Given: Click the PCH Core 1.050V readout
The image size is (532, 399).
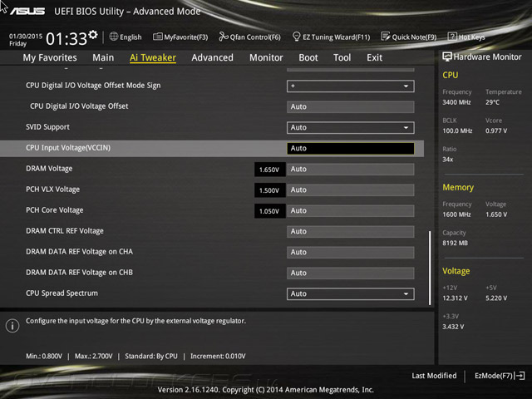Looking at the screenshot, I should point(269,210).
